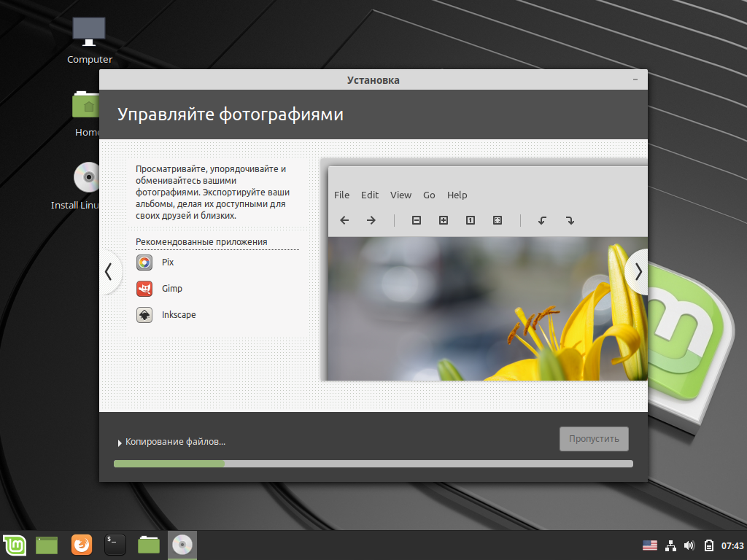Viewport: 747px width, 560px height.
Task: Open the Linux Mint menu in the panel
Action: pos(15,545)
